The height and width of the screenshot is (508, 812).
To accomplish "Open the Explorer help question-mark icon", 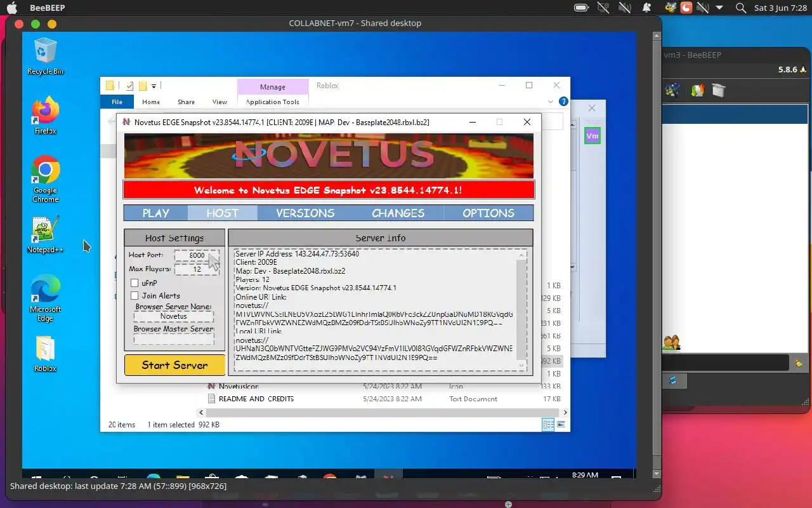I will 563,102.
